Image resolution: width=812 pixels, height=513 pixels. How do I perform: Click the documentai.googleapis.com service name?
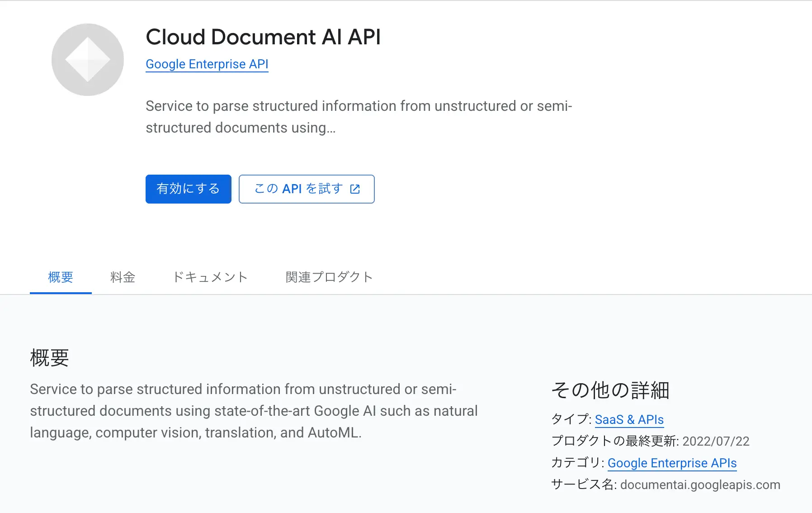coord(700,484)
